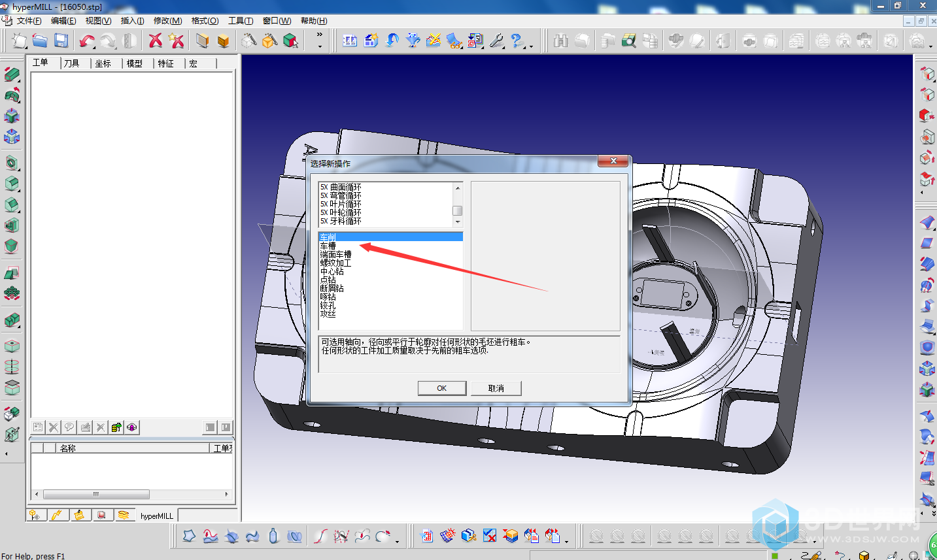
Task: Open 工具(T) menu
Action: (x=241, y=21)
